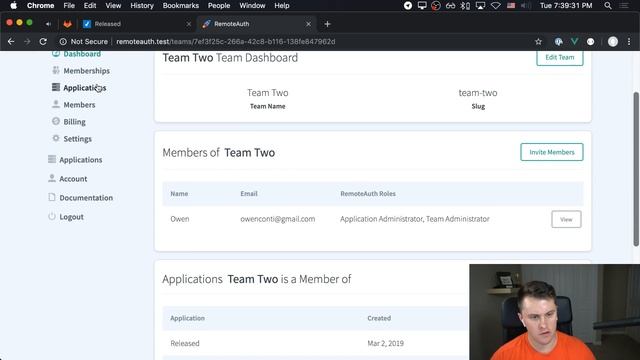Click the RemoteAuth Roles column header

(368, 194)
